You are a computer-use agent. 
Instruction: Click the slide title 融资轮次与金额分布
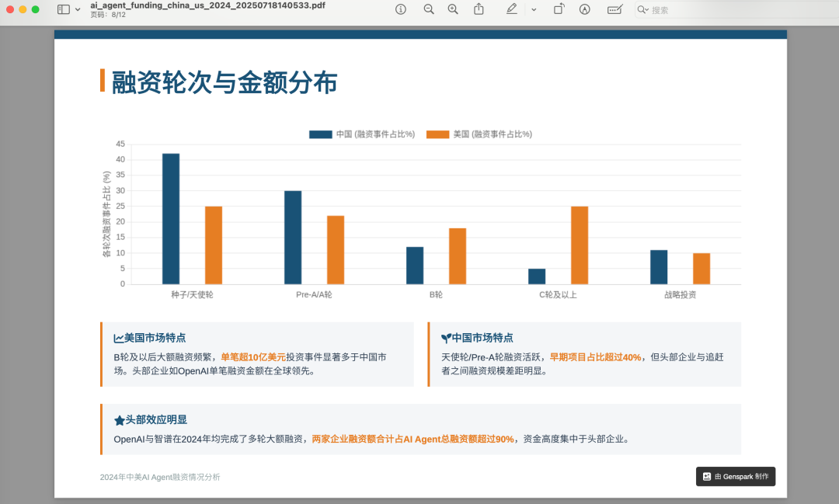(225, 82)
